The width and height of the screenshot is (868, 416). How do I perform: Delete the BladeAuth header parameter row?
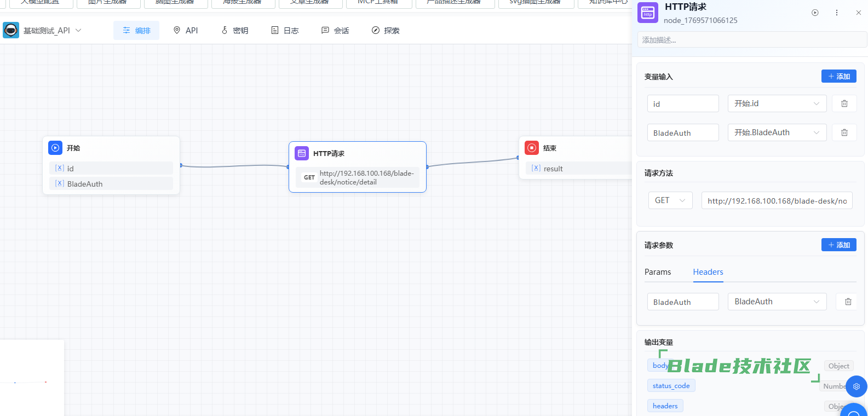(848, 302)
